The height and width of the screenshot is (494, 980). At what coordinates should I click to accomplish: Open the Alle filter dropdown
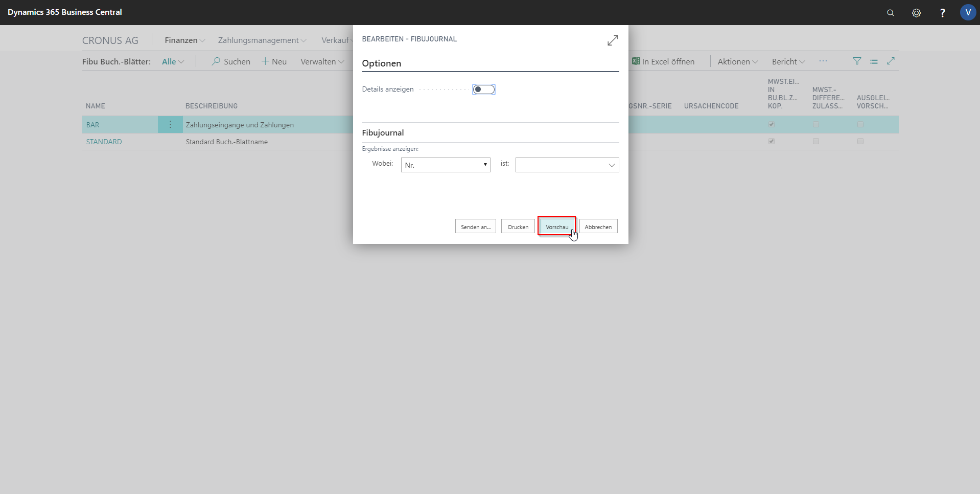(173, 61)
